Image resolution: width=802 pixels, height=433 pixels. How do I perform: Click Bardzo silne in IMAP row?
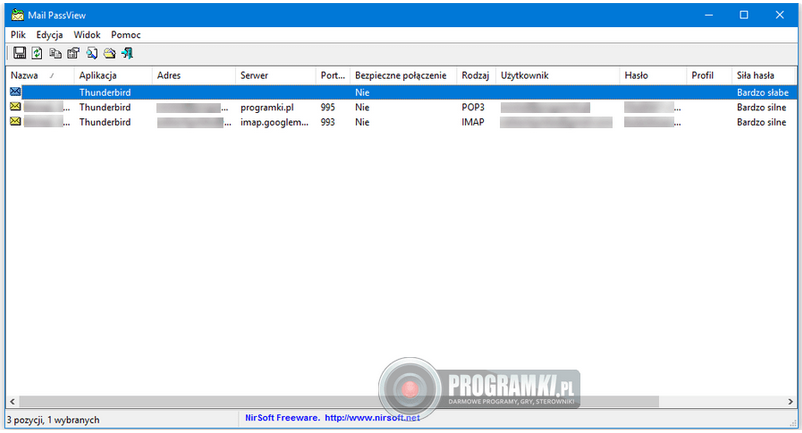pos(762,122)
